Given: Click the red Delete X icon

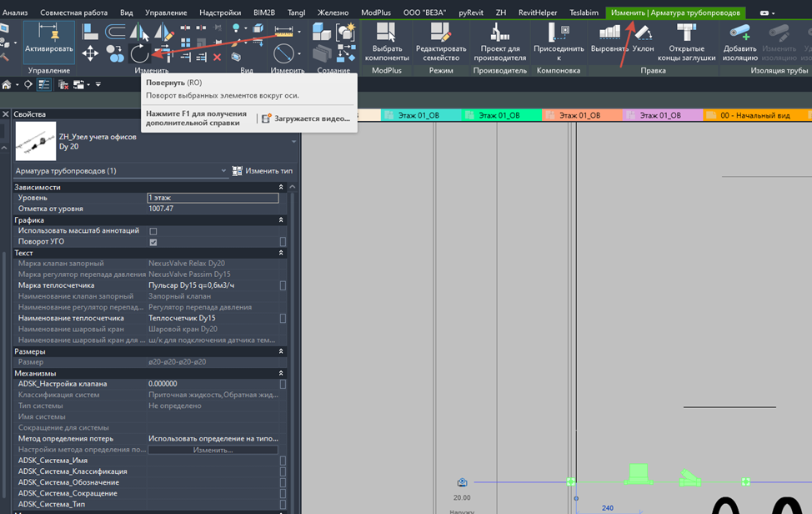Looking at the screenshot, I should (x=218, y=57).
